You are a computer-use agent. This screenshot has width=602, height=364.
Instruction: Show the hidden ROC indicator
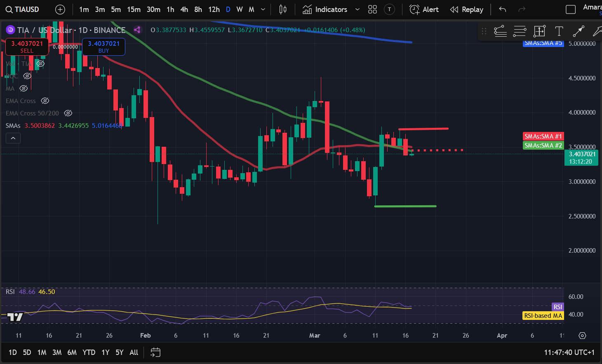point(27,76)
